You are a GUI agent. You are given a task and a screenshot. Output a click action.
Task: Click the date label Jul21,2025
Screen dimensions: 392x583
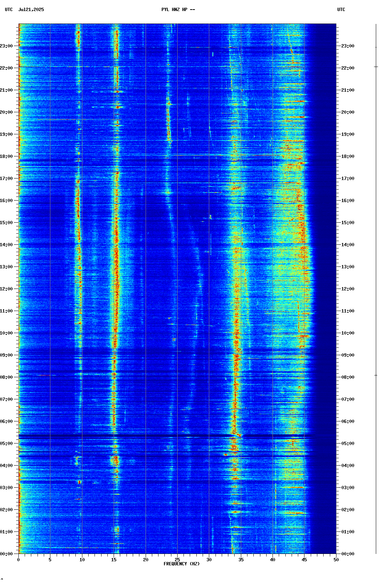pyautogui.click(x=31, y=10)
